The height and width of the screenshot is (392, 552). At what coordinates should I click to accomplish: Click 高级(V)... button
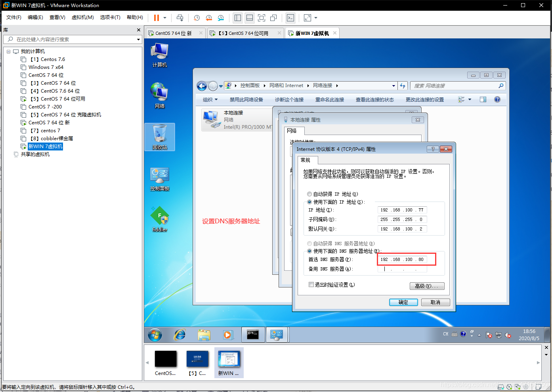(427, 286)
